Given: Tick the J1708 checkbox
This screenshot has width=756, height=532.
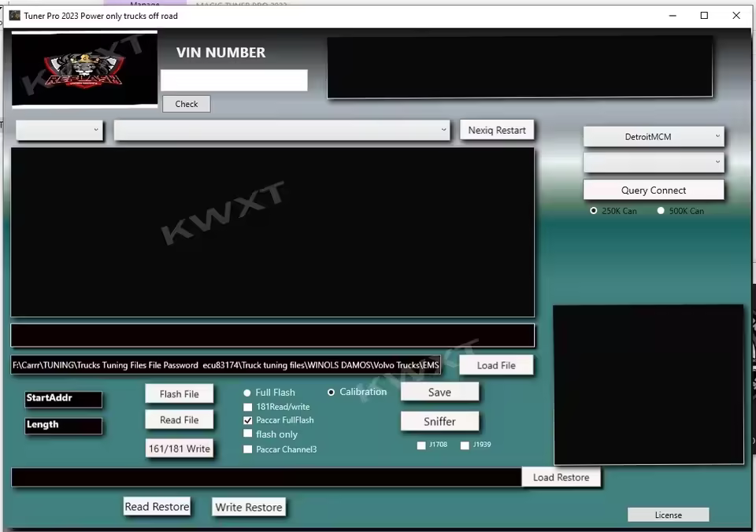Looking at the screenshot, I should 421,445.
